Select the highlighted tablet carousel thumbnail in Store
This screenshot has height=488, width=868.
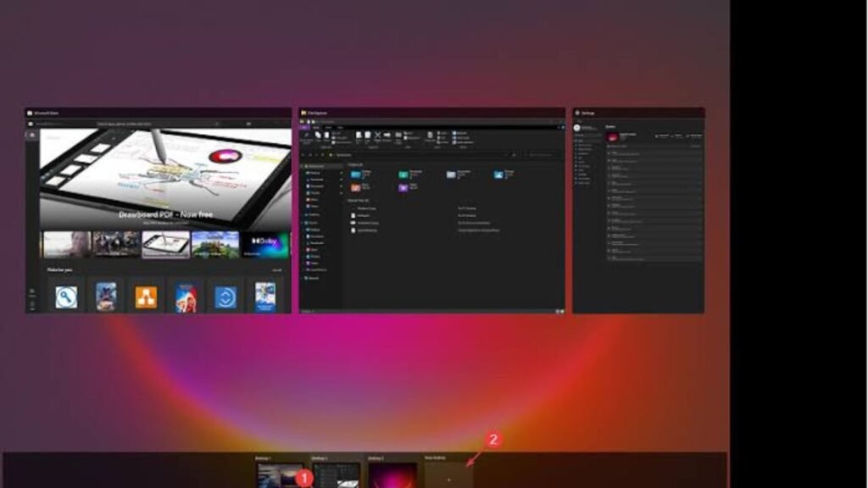click(165, 245)
